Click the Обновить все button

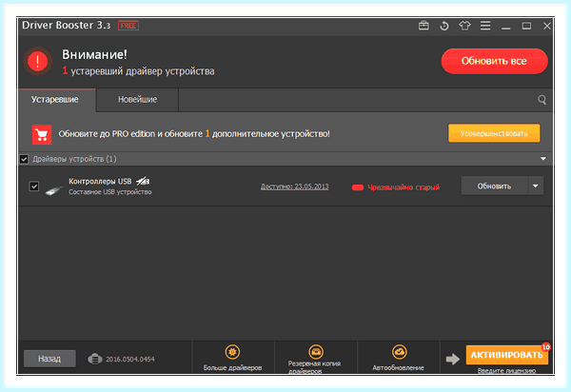(494, 61)
